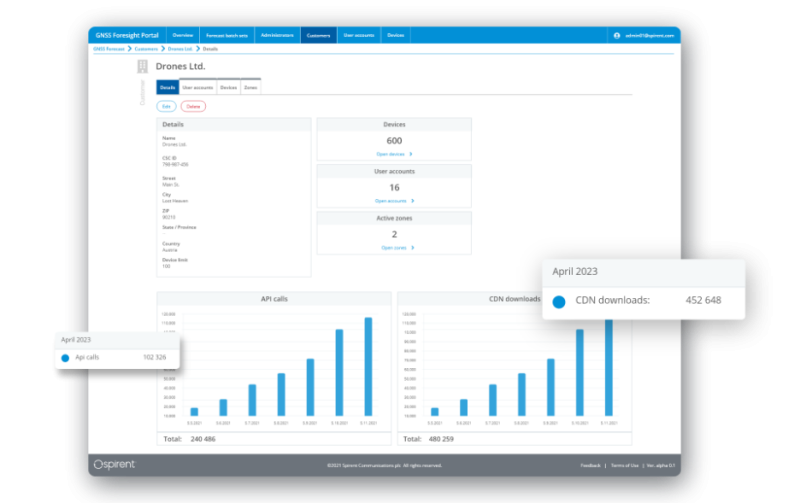Viewport: 800px width, 503px height.
Task: Click the Drones Ltd. page heading
Action: (180, 66)
